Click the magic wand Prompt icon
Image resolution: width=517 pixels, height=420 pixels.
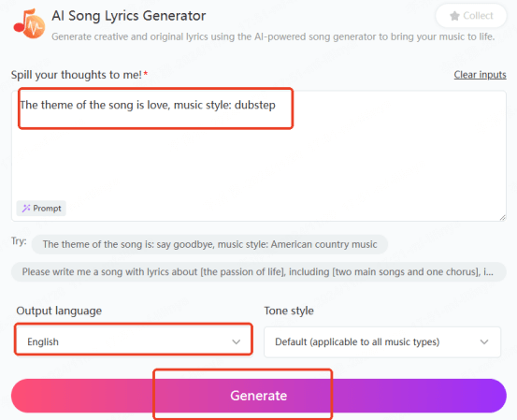26,209
